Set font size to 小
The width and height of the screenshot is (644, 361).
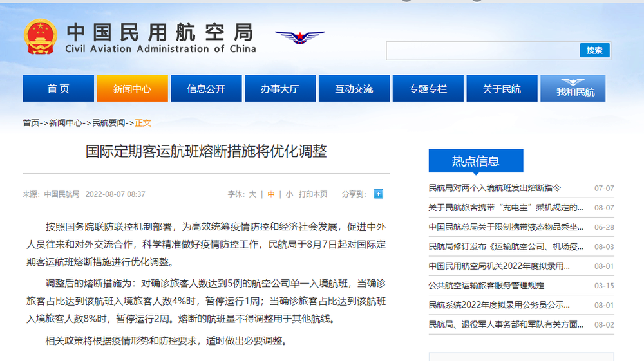click(289, 194)
